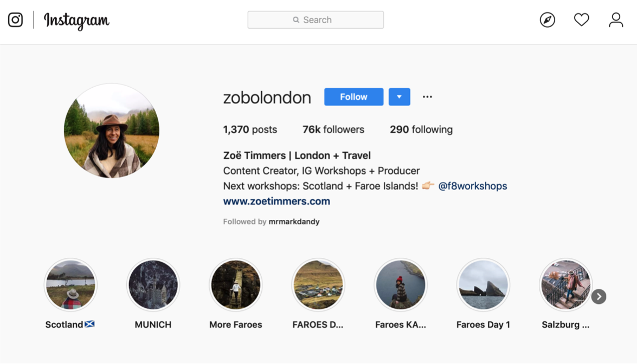Viewport: 637px width, 364px height.
Task: Open your profile via the person icon
Action: click(616, 20)
